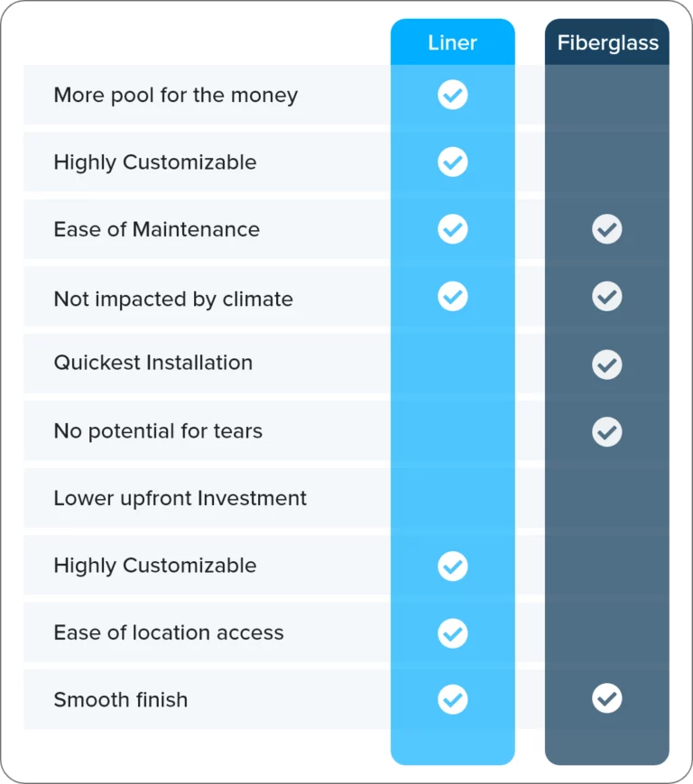Click Liner checkmark for More pool for the money

(x=452, y=95)
